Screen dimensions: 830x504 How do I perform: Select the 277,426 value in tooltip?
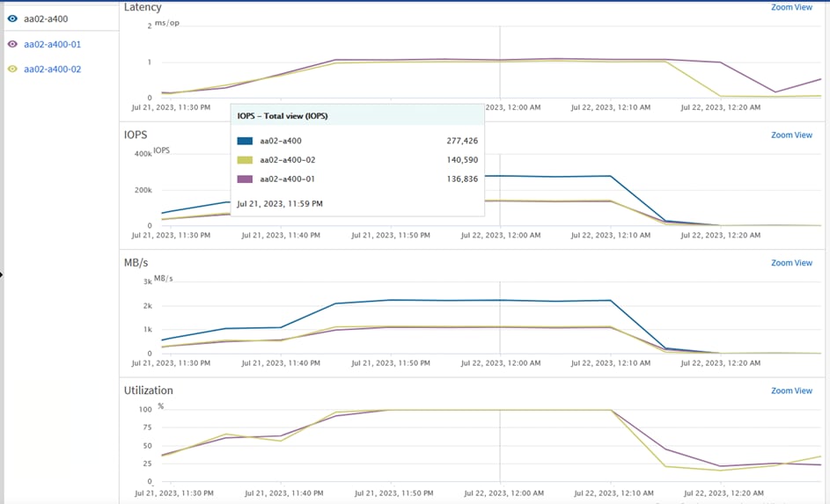[462, 141]
